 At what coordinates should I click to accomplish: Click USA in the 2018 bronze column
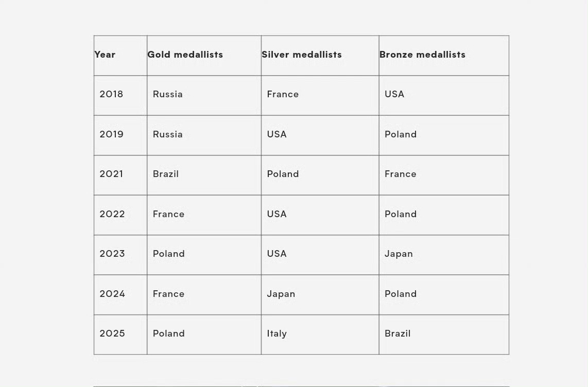point(394,94)
